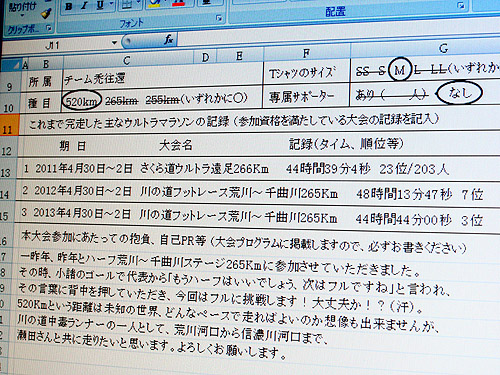Click the red font color swatch
Viewport: 500px width, 375px height.
[179, 3]
